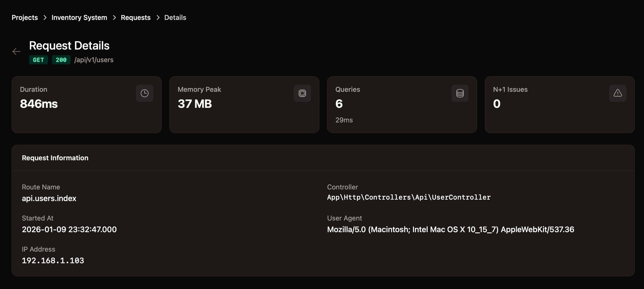This screenshot has height=289, width=644.
Task: Click the chevron after Inventory System
Action: [x=114, y=17]
